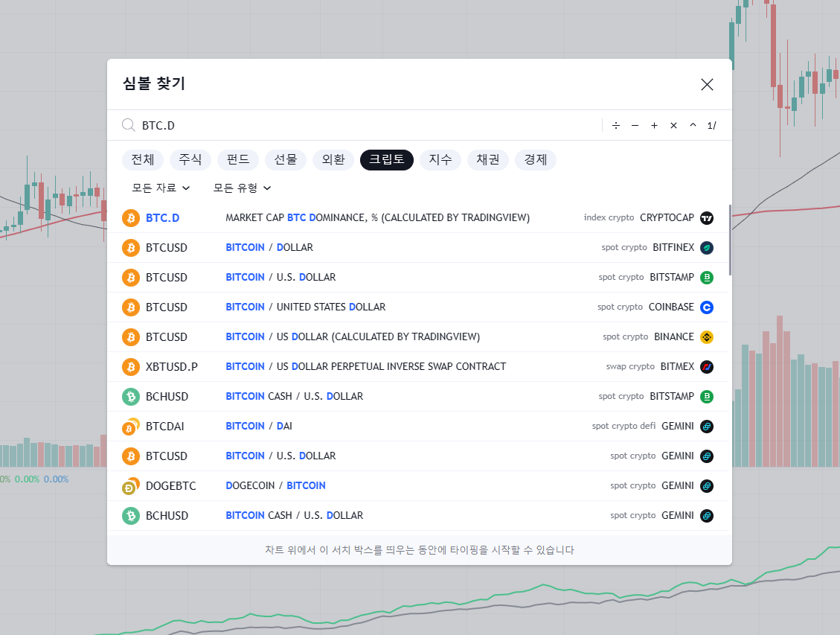This screenshot has width=840, height=635.
Task: Click the search magnifier icon
Action: (x=128, y=125)
